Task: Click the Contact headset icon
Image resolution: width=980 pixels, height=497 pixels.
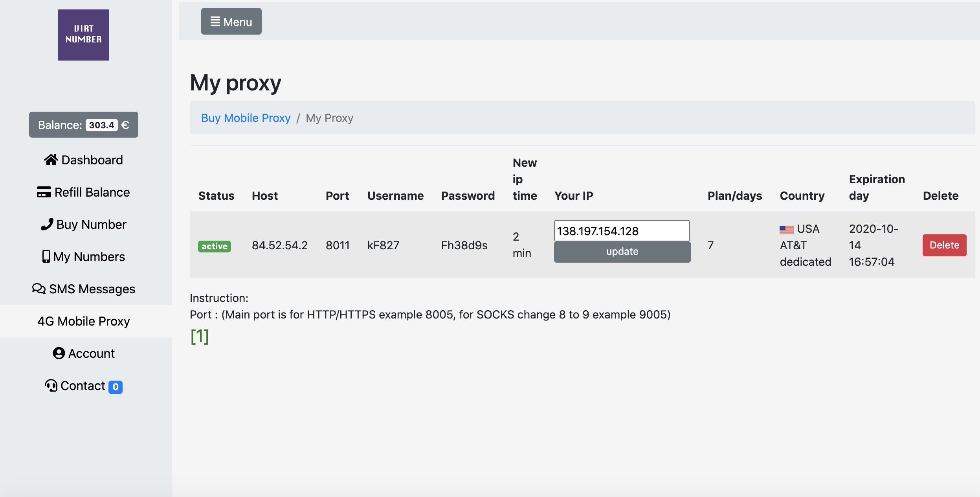Action: 51,385
